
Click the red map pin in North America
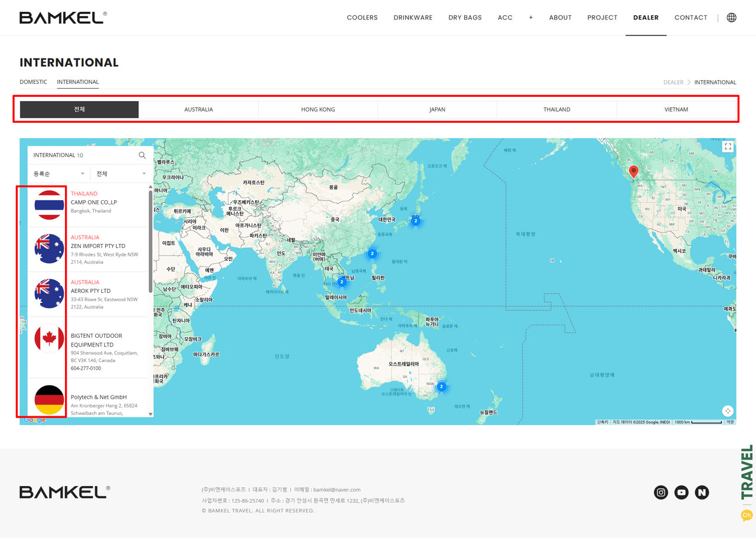point(634,172)
